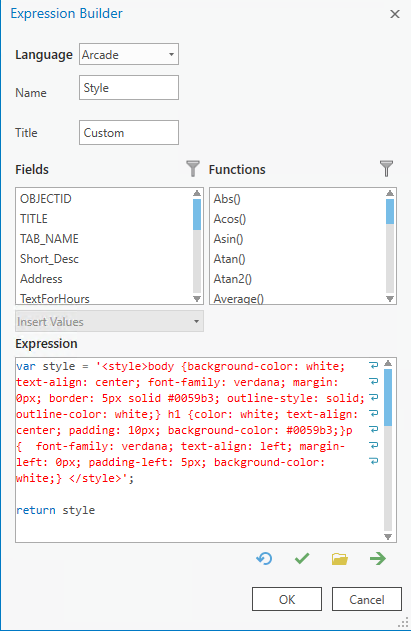411x631 pixels.
Task: Click the Fields filter funnel icon
Action: 193,169
